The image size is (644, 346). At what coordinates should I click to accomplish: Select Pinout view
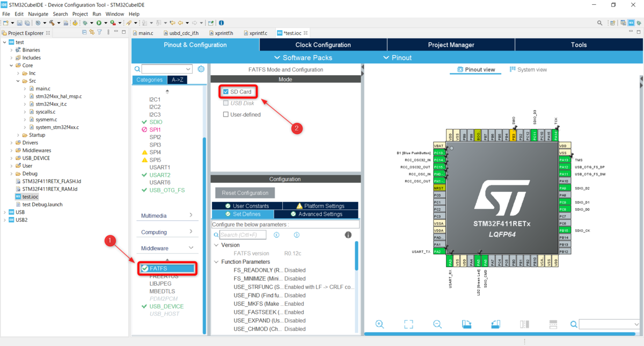click(475, 70)
